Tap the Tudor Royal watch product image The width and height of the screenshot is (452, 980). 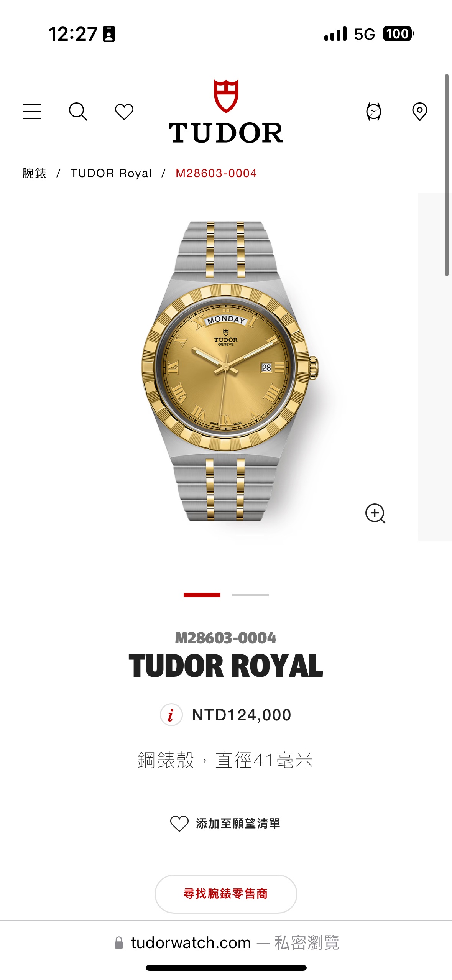tap(229, 371)
